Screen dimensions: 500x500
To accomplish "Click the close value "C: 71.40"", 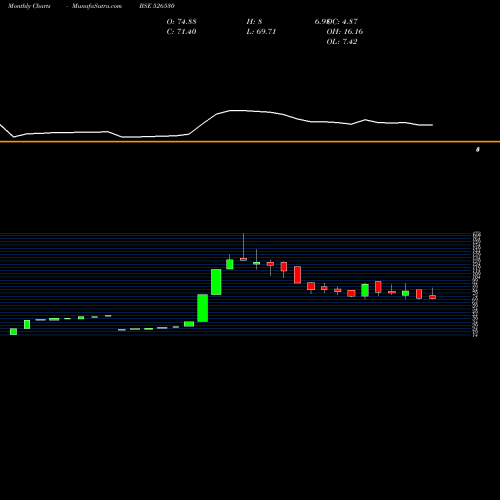I will click(x=181, y=32).
